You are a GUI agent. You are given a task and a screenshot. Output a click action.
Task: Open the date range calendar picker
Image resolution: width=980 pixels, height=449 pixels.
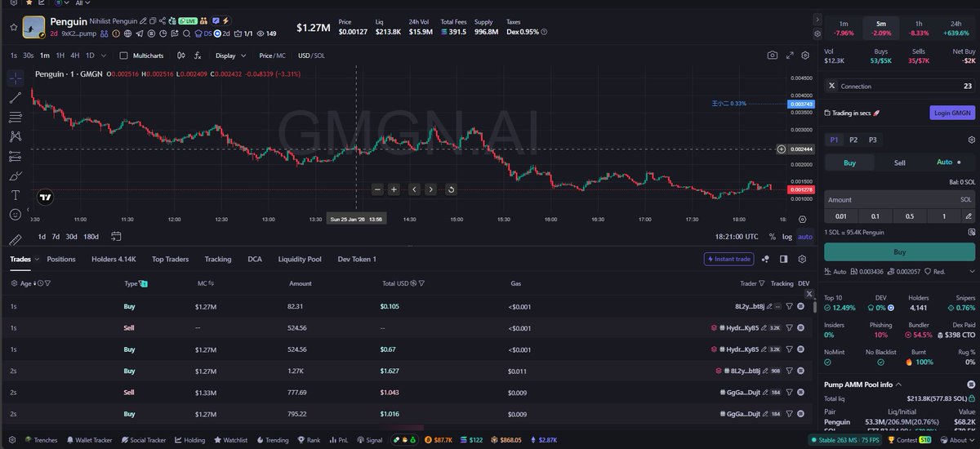(x=116, y=237)
